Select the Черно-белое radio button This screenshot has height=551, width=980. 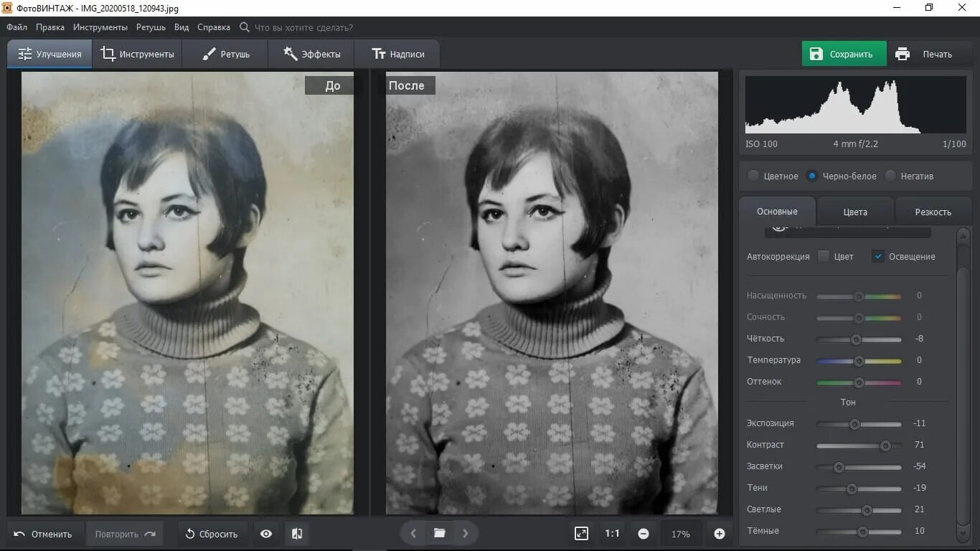click(x=812, y=176)
